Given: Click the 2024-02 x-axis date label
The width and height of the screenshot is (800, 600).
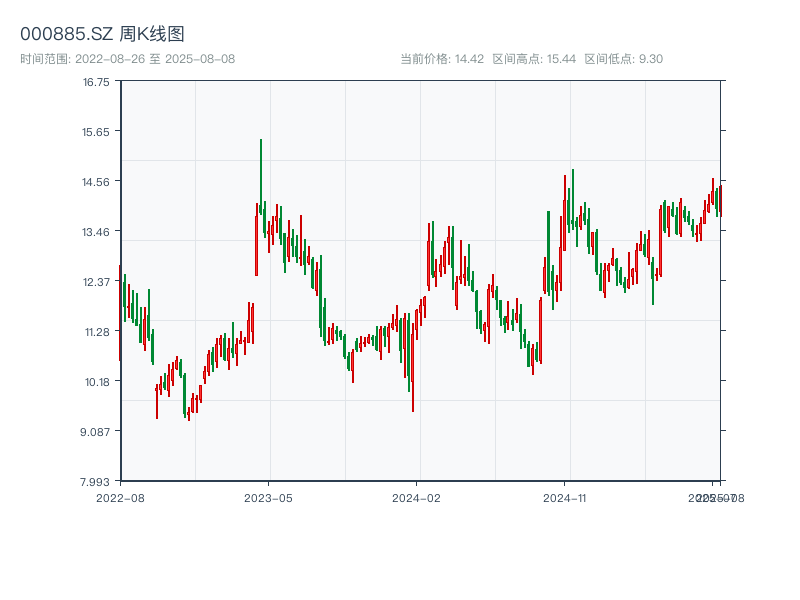Looking at the screenshot, I should click(417, 497).
